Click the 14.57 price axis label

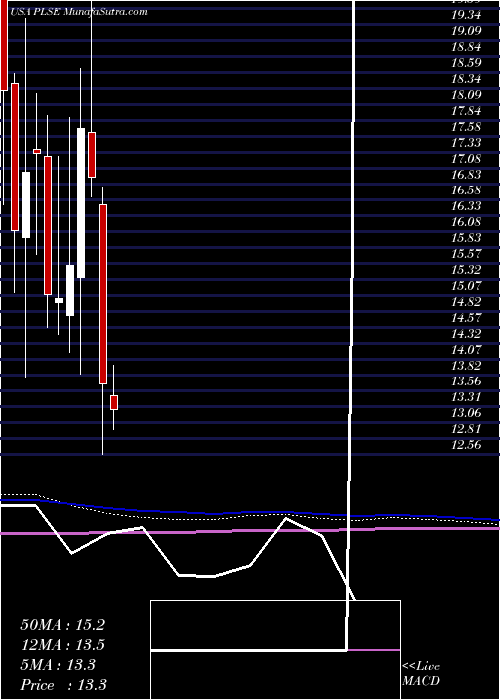[466, 318]
